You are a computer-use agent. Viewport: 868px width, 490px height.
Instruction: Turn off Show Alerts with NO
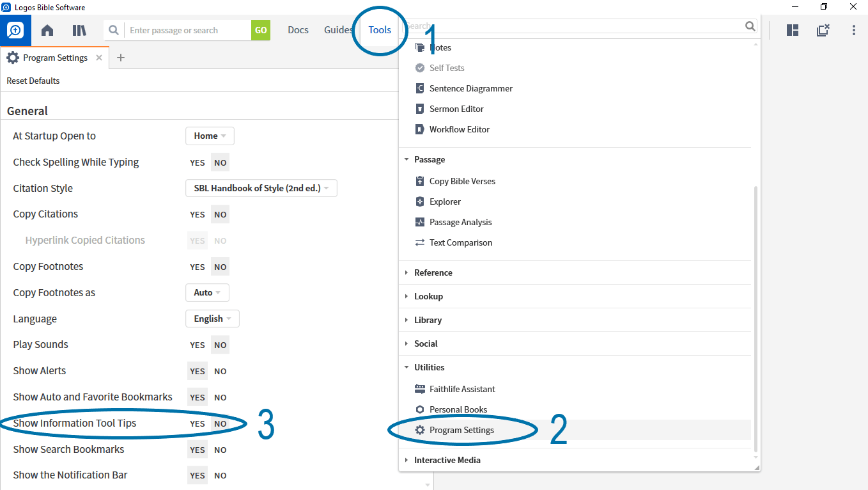(221, 371)
